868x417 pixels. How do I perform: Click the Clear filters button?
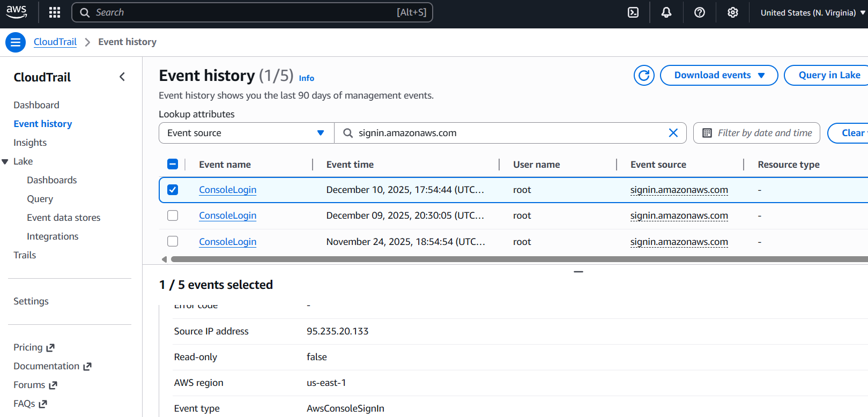pos(848,133)
